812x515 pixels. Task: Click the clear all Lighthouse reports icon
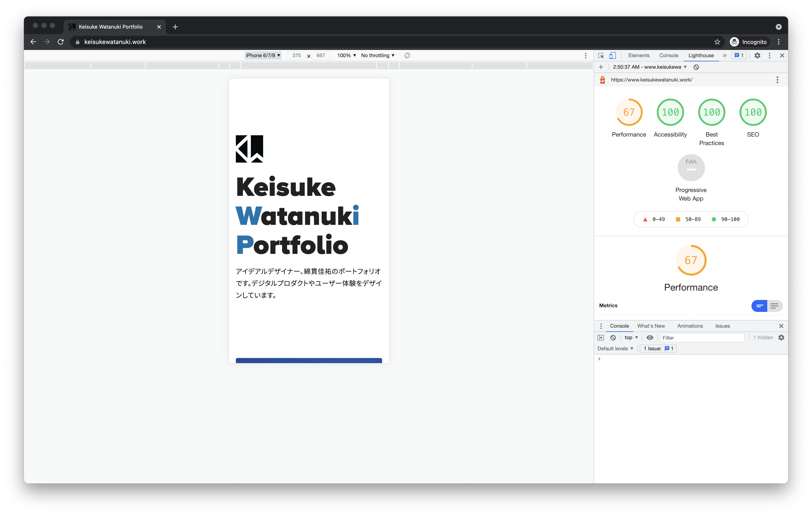[696, 67]
